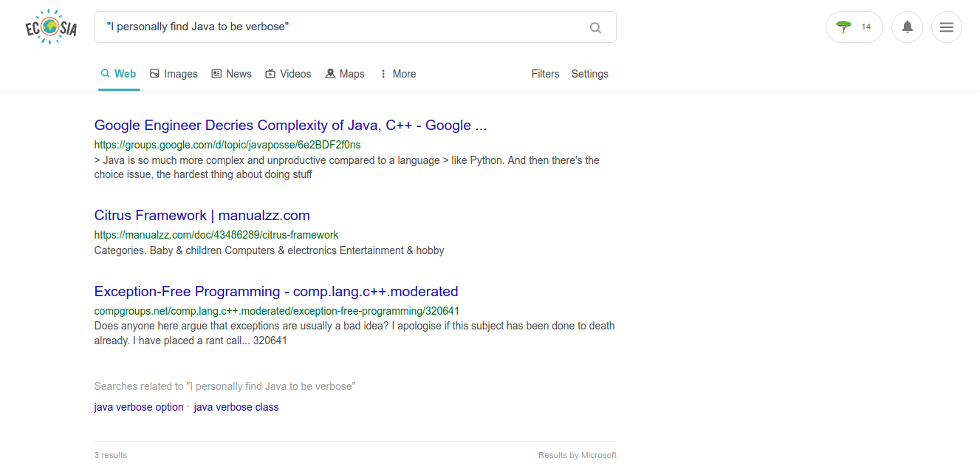980x472 pixels.
Task: Open Google Engineer Decries Complexity result
Action: 290,126
